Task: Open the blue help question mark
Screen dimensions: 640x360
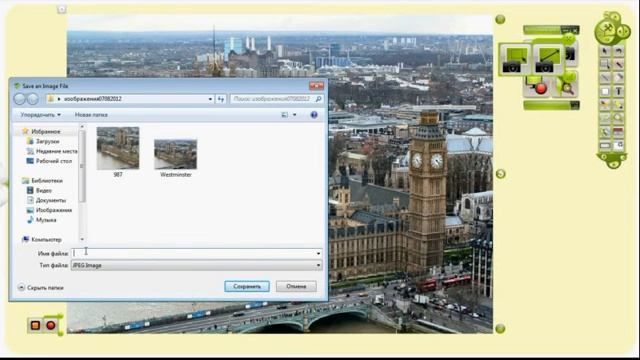Action: 314,115
